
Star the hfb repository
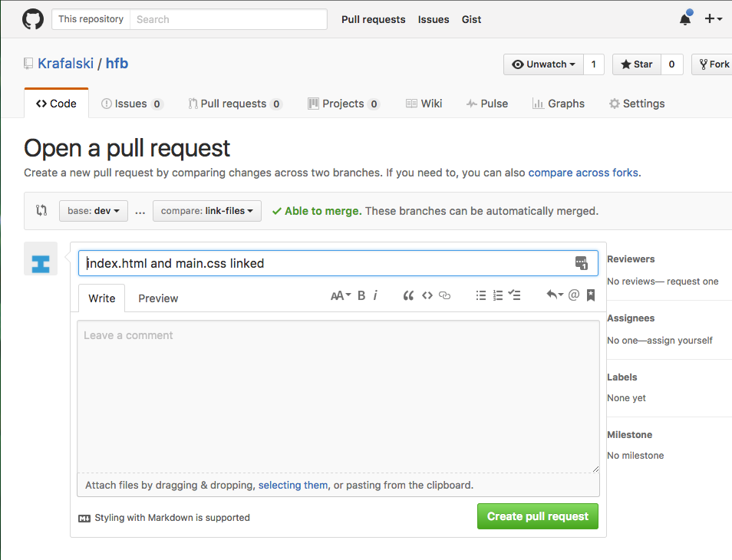pyautogui.click(x=637, y=64)
